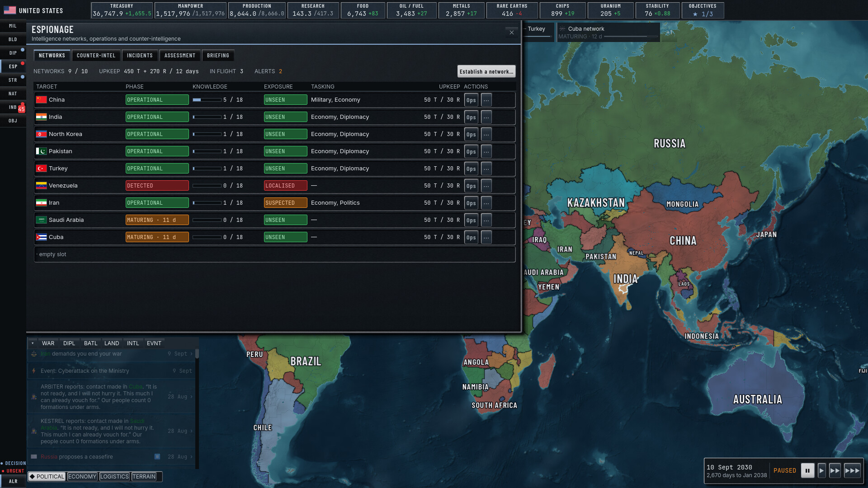
Task: Select the Economy map mode
Action: [x=82, y=477]
